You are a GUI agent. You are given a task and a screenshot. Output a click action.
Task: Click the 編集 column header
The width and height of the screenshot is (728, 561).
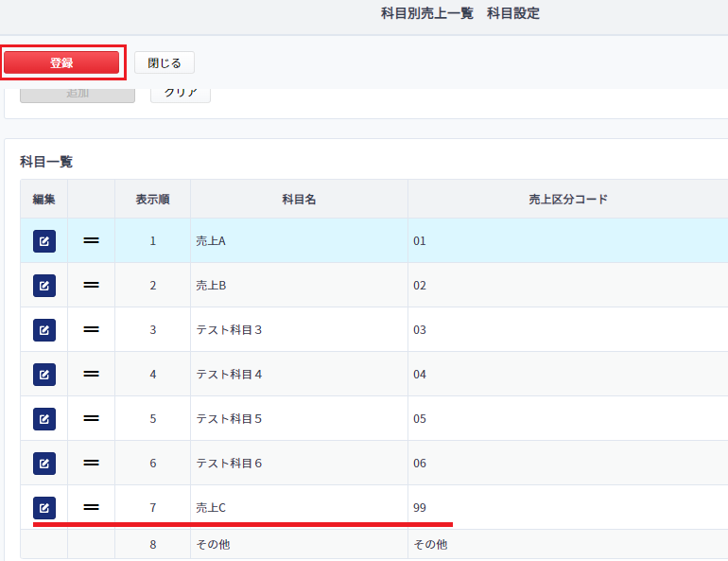[x=44, y=200]
